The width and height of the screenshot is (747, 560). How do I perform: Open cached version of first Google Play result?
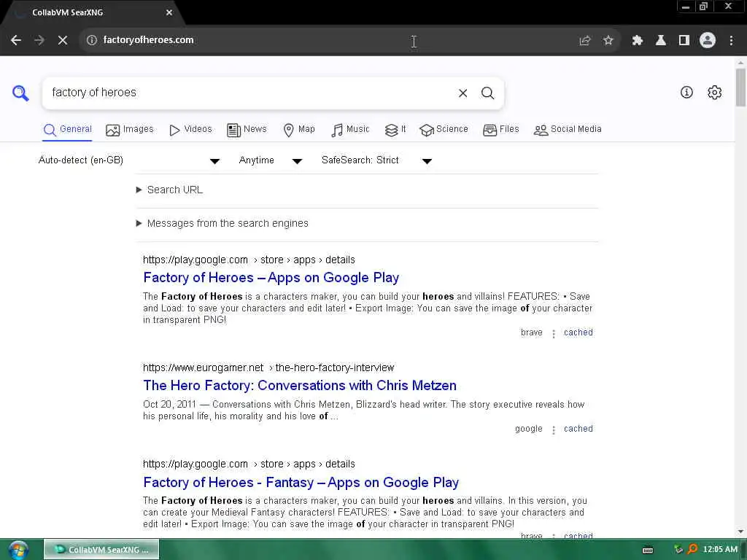click(578, 332)
